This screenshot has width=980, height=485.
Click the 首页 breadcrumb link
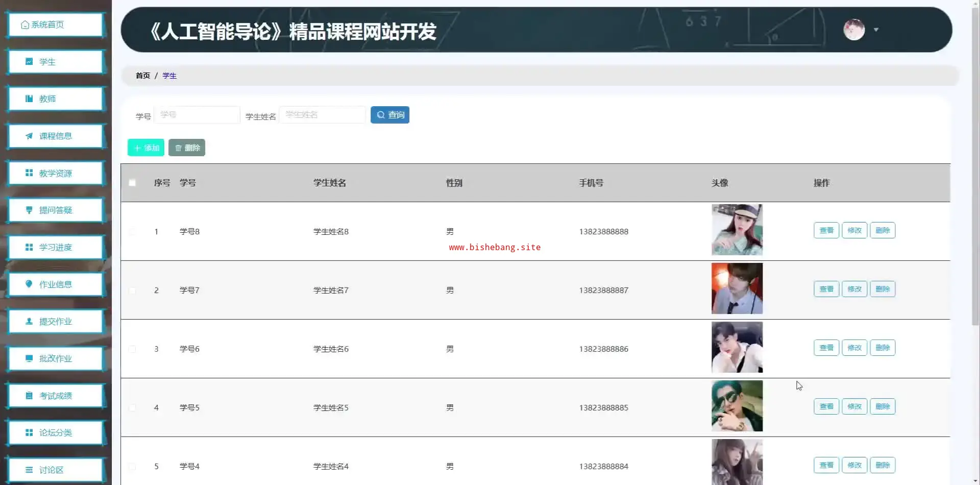[143, 76]
